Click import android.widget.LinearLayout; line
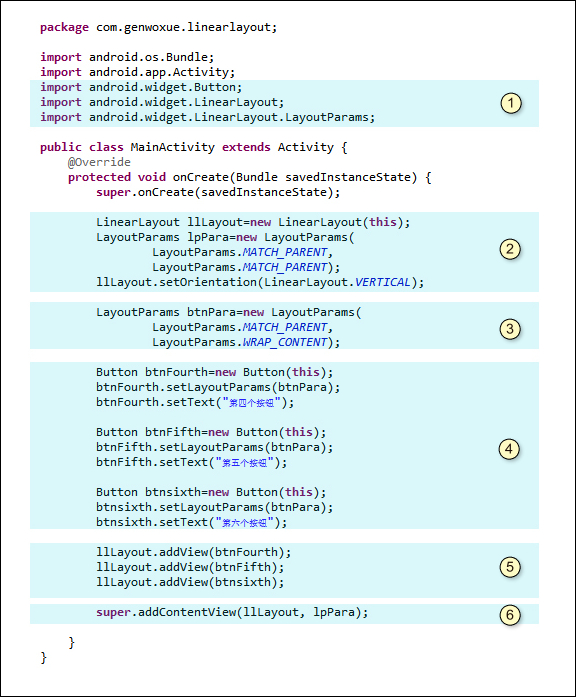 click(x=162, y=102)
